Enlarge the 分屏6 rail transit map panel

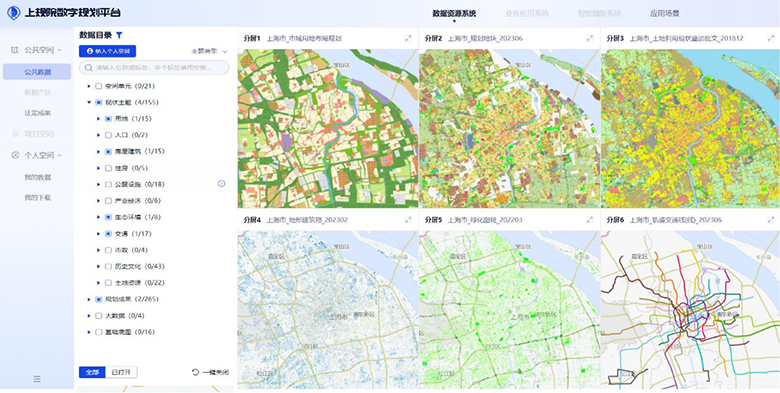tap(771, 219)
